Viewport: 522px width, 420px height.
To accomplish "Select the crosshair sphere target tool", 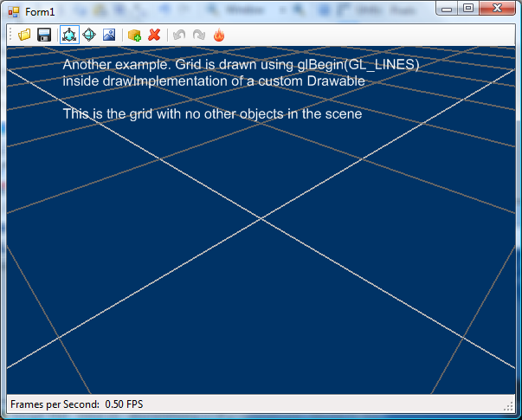I will pos(88,35).
